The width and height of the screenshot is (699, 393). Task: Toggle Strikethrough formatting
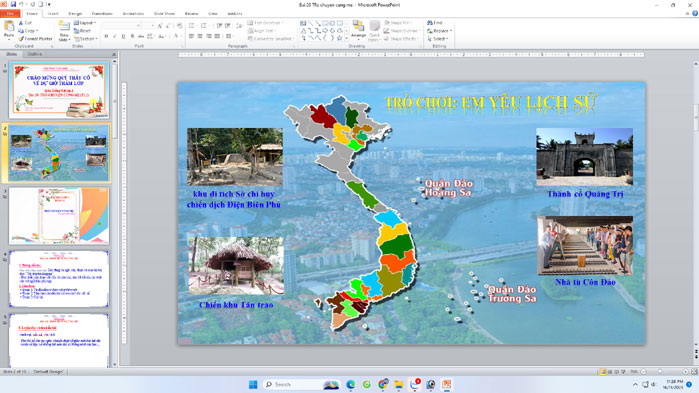[141, 36]
